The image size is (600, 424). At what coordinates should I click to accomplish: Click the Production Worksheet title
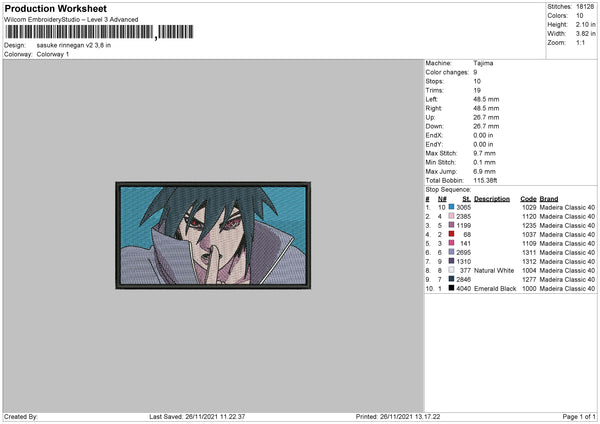pyautogui.click(x=55, y=8)
